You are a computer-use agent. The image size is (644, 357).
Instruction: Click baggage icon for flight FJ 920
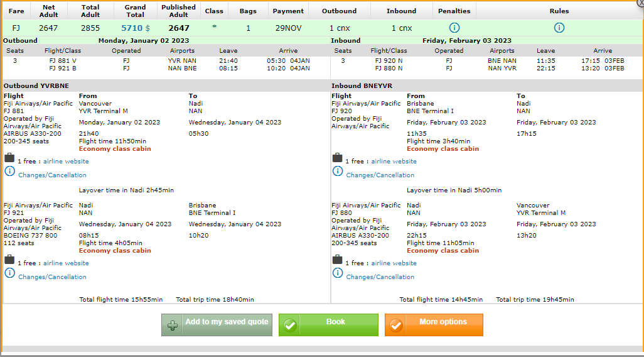pyautogui.click(x=337, y=158)
